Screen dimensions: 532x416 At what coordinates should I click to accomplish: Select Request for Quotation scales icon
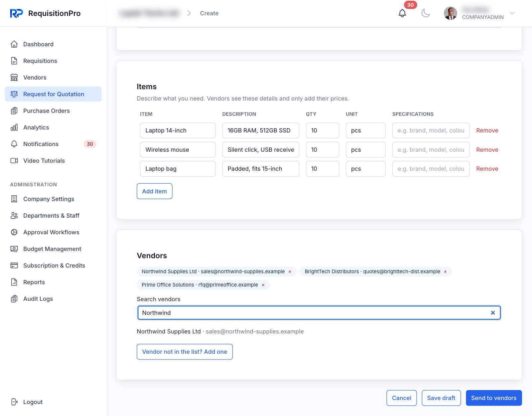(x=14, y=94)
